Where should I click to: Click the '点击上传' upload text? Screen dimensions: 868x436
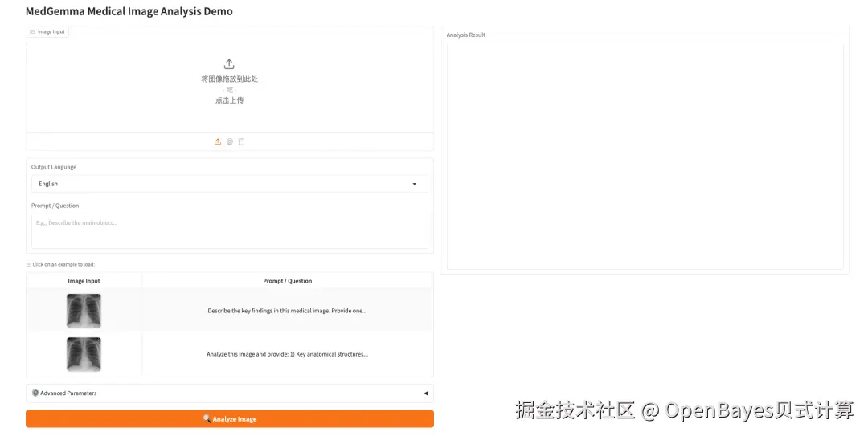229,100
